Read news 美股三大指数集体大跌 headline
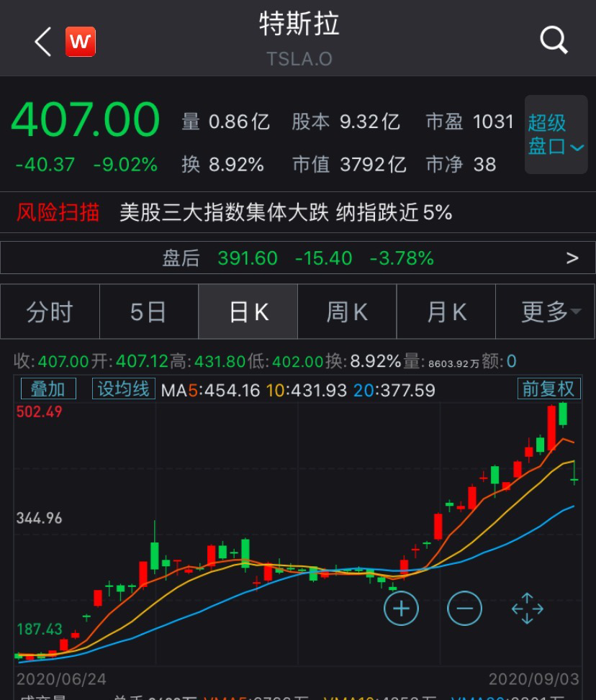 286,212
